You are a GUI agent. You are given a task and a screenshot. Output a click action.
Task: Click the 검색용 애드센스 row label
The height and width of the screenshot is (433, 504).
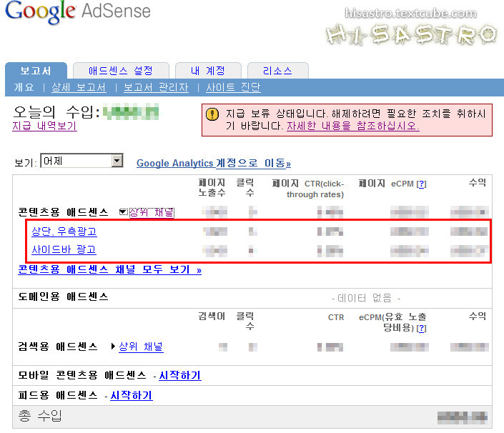coord(57,347)
